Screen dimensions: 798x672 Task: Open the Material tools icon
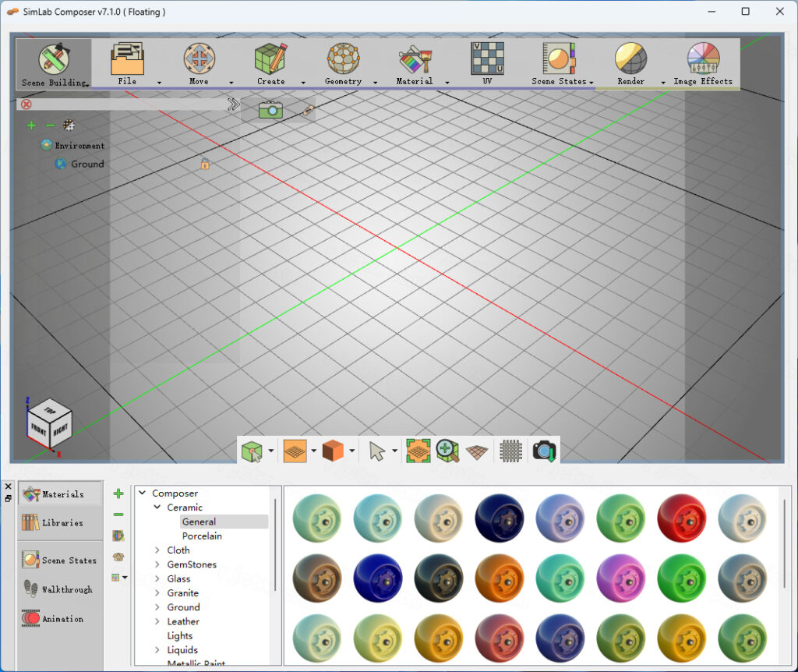pos(415,58)
